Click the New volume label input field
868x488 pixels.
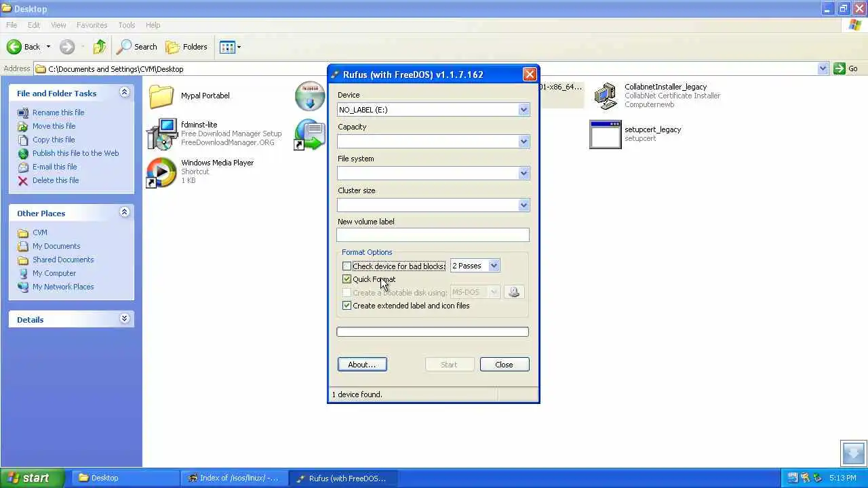pyautogui.click(x=433, y=235)
